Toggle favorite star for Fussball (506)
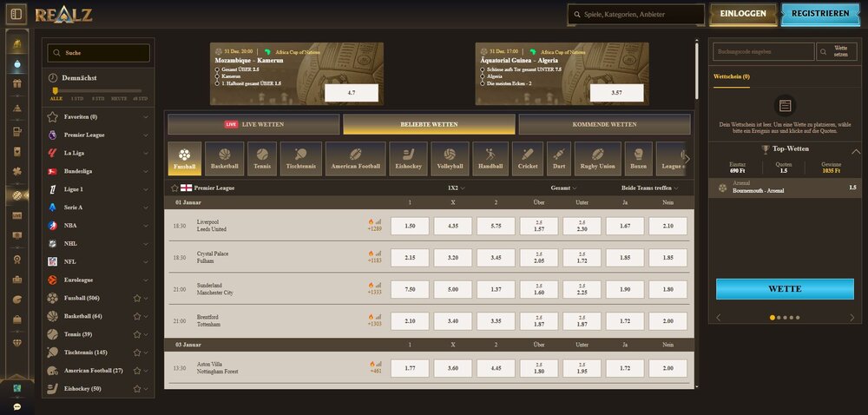Screen dimensions: 868x415 (136, 298)
